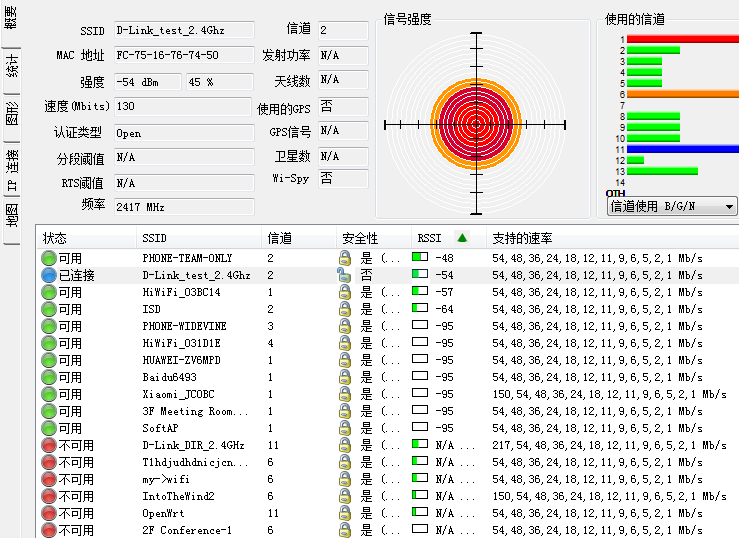This screenshot has height=538, width=739.
Task: Switch to the 统计 side tab
Action: tap(12, 66)
